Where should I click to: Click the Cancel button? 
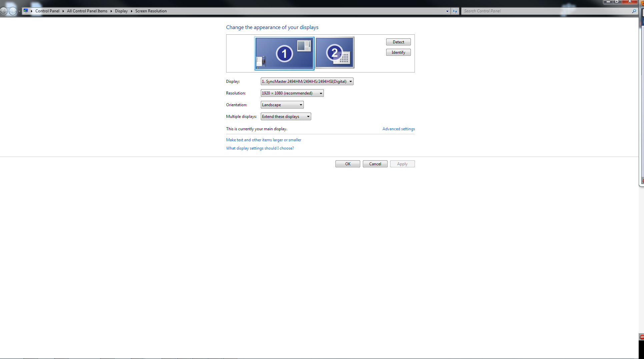[375, 164]
